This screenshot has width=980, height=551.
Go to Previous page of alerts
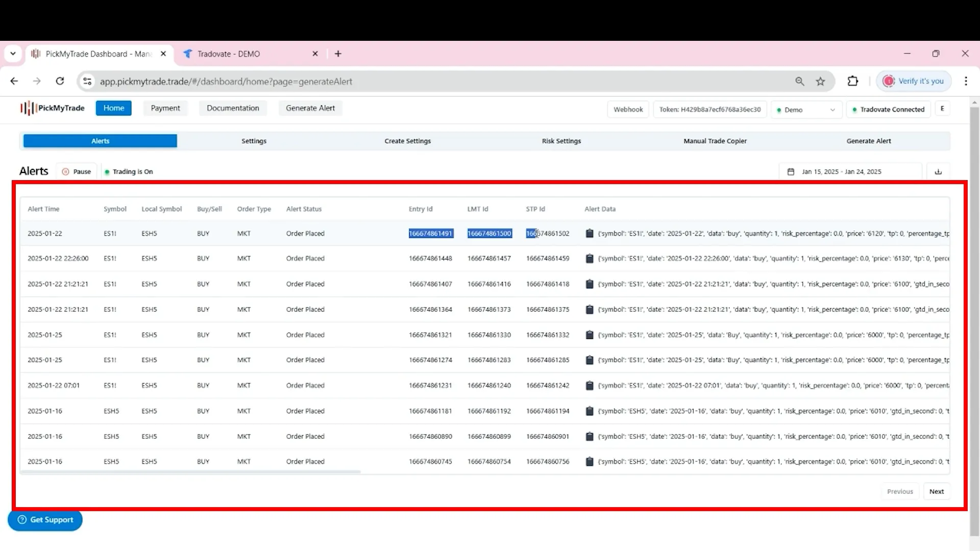click(x=900, y=491)
